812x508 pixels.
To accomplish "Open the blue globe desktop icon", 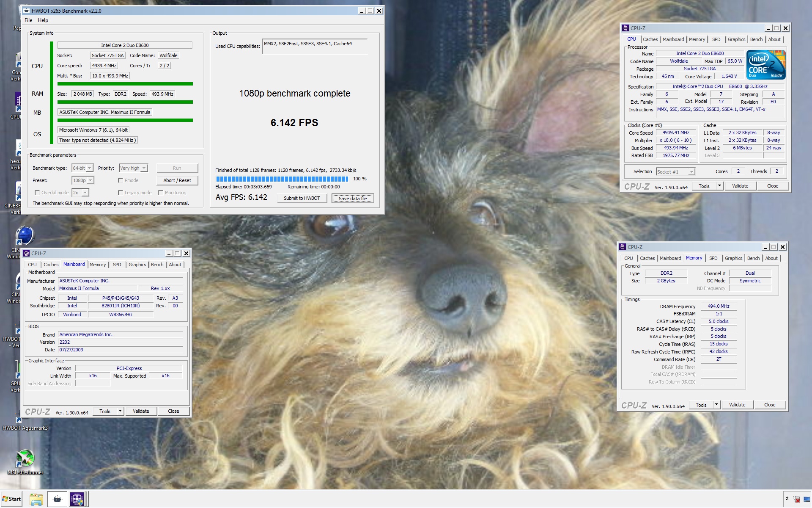I will click(x=25, y=235).
